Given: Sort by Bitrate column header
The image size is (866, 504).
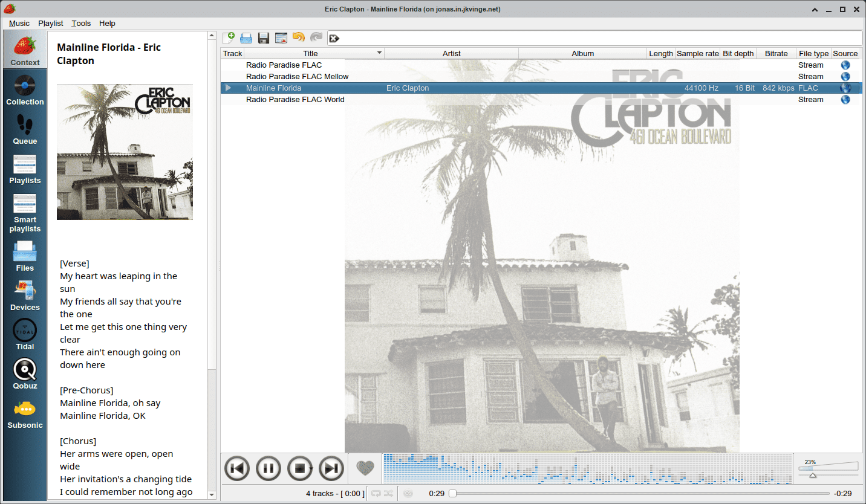Looking at the screenshot, I should point(776,53).
